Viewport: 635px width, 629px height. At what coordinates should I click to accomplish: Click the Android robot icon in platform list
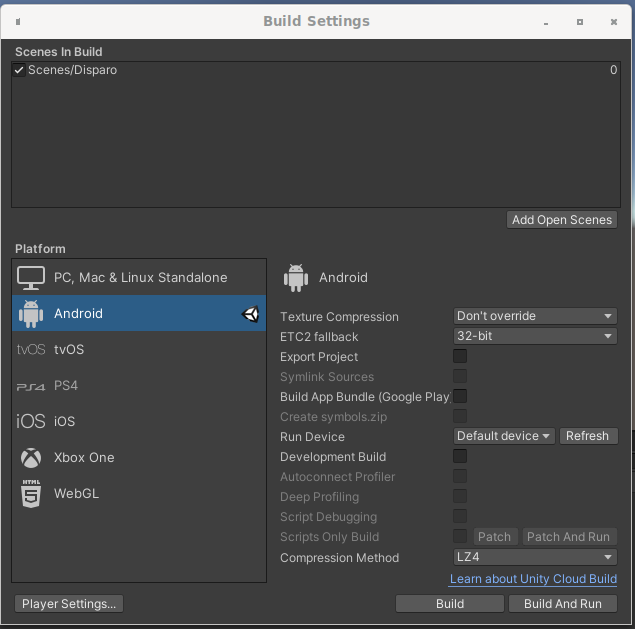point(31,314)
